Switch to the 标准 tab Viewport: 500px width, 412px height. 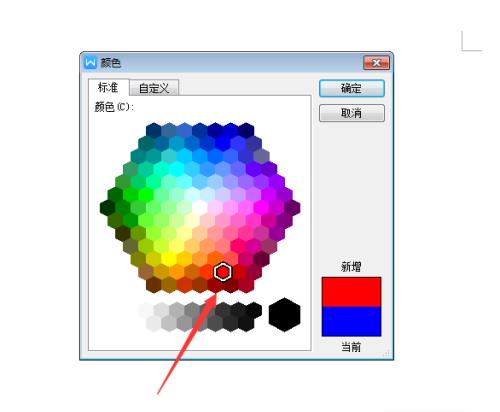click(108, 87)
